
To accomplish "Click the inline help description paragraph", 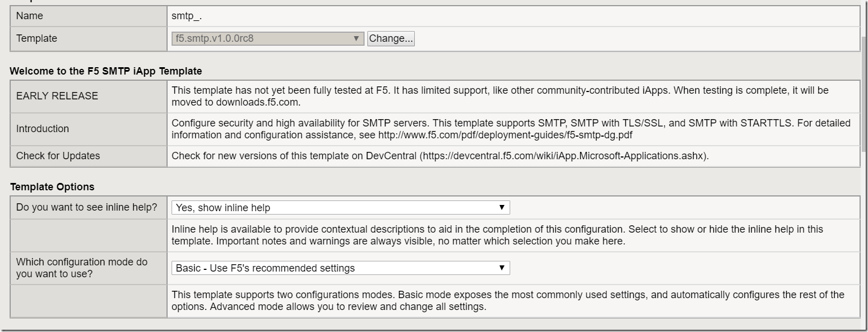I will pos(497,235).
